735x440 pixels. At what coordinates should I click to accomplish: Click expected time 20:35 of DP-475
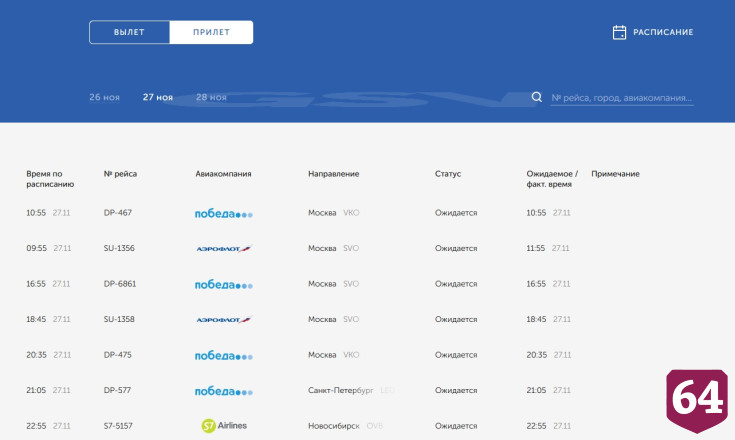click(x=537, y=355)
